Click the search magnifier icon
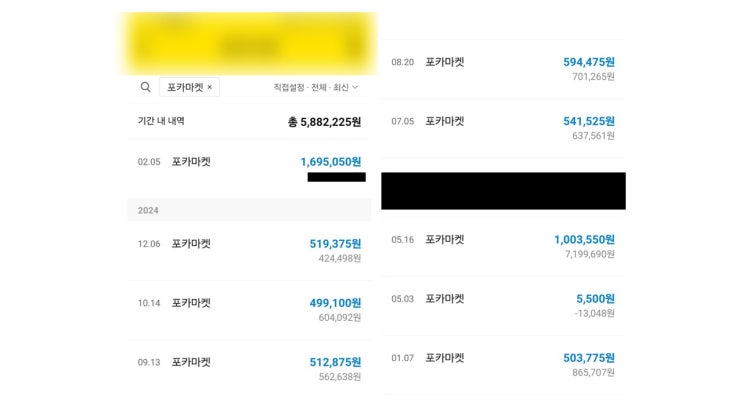This screenshot has height=418, width=743. [146, 87]
